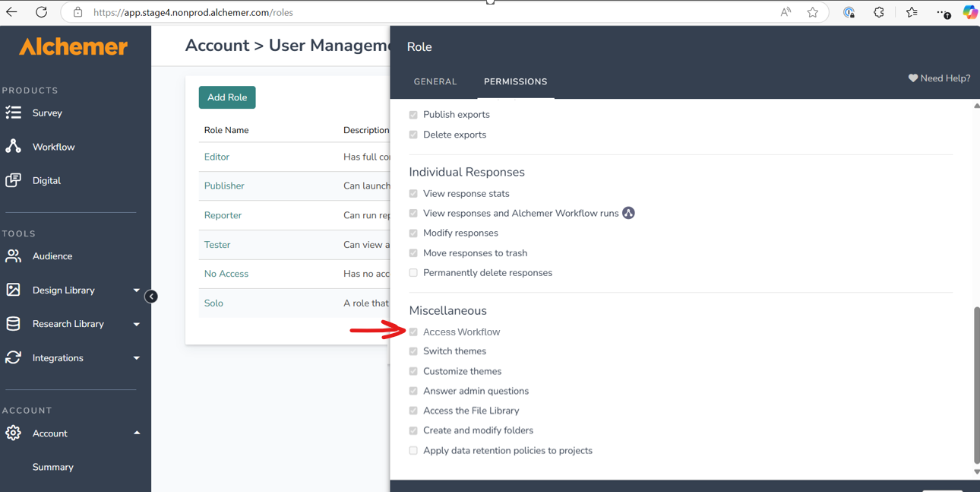The height and width of the screenshot is (492, 980).
Task: Expand the Design Library dropdown arrow
Action: (x=137, y=290)
